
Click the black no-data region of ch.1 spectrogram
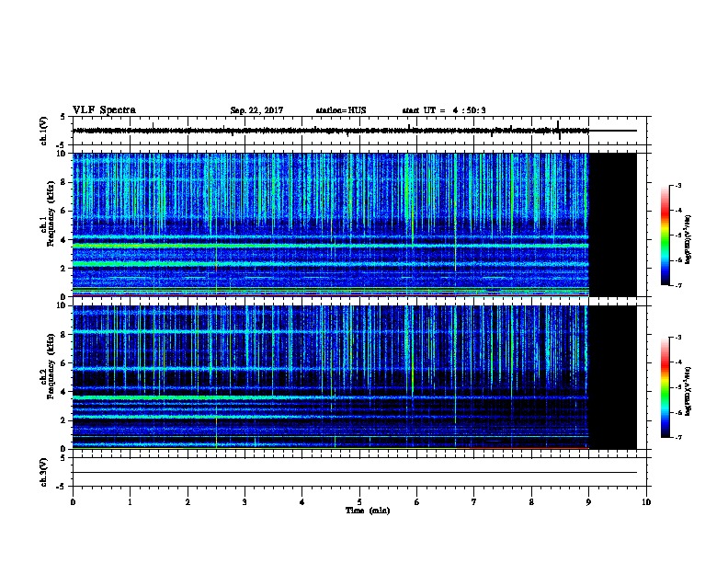coord(613,224)
